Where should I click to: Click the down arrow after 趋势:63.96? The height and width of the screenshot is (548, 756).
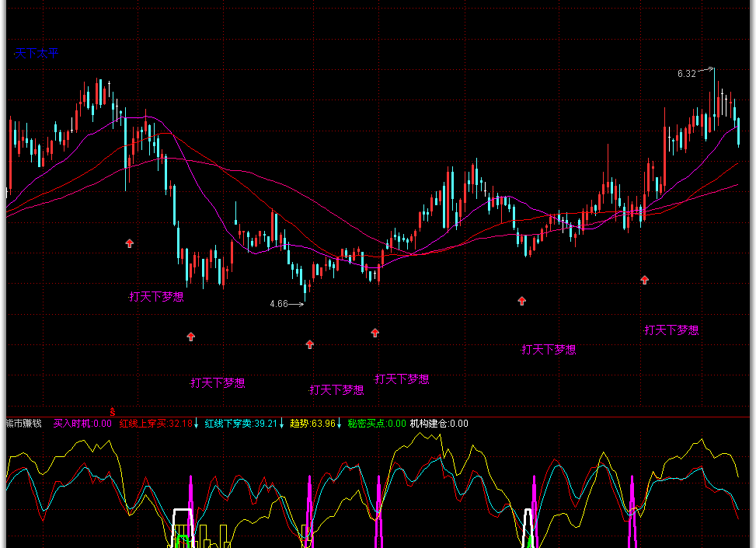coord(340,424)
